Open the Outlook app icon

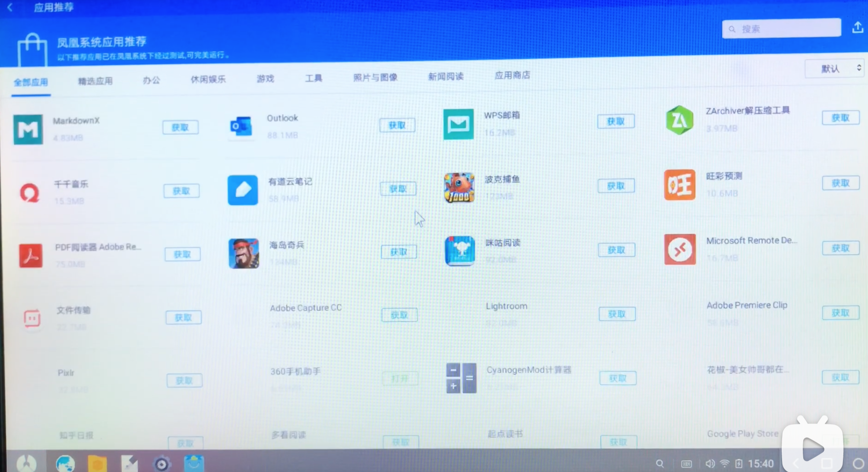pyautogui.click(x=241, y=126)
